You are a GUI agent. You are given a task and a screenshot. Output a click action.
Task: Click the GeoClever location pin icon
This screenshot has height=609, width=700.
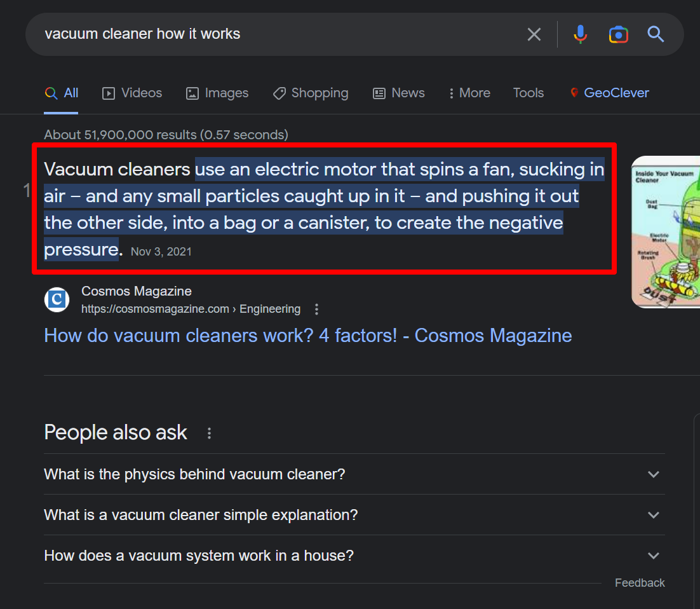click(574, 93)
